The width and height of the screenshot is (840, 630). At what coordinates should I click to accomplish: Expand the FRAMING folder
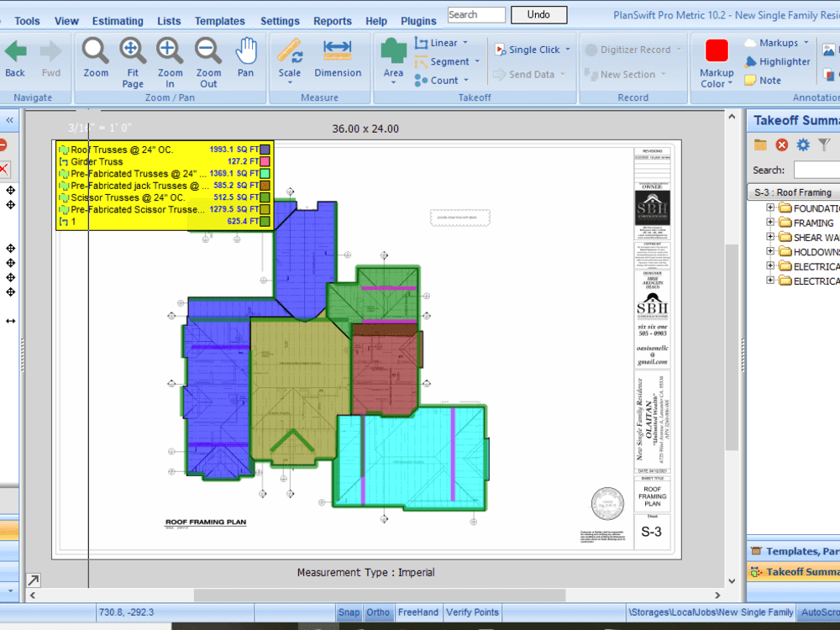(x=770, y=223)
